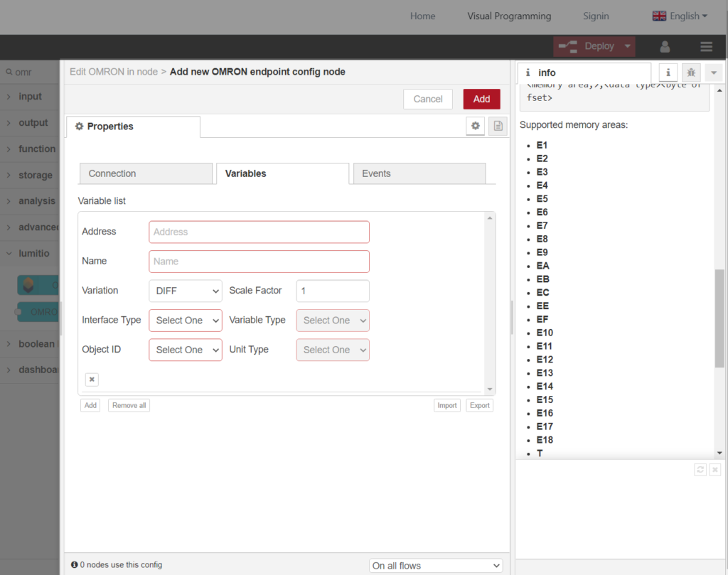Open the Variation DIFF dropdown
Screen dimensions: 728x575
pos(186,291)
